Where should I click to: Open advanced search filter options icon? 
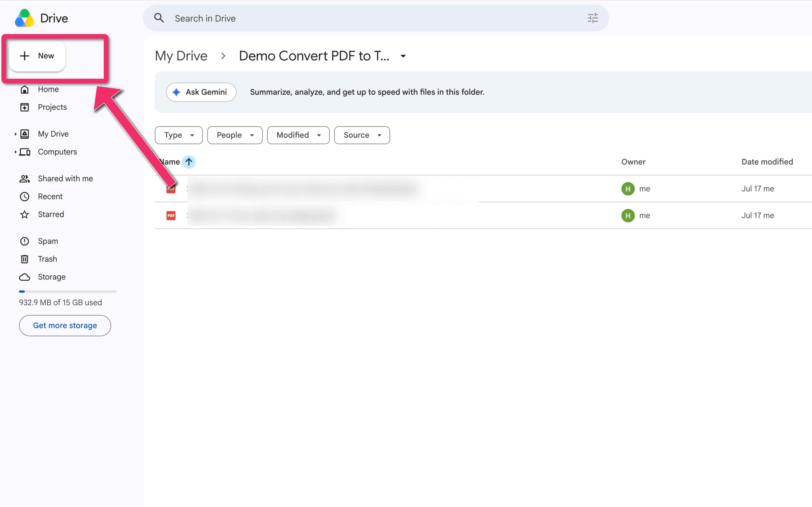(x=593, y=18)
